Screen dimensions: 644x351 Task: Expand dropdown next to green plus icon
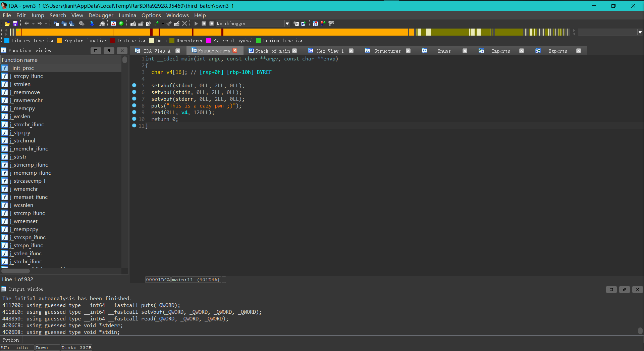163,24
